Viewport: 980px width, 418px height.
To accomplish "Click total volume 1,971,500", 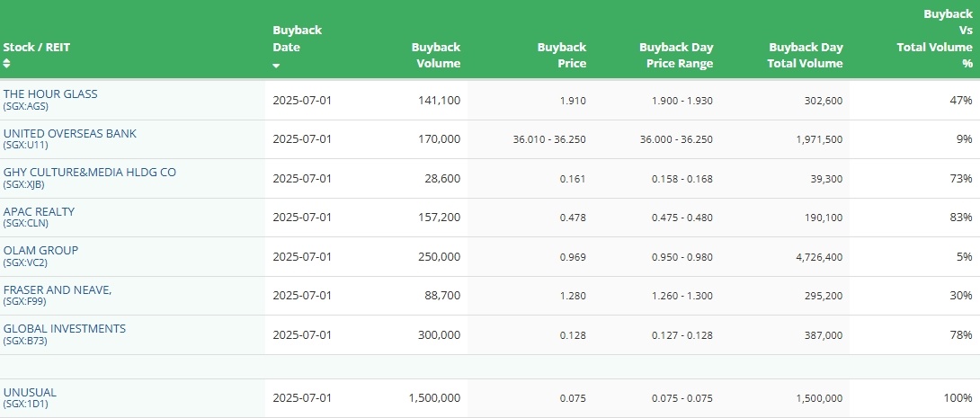I will pos(819,139).
